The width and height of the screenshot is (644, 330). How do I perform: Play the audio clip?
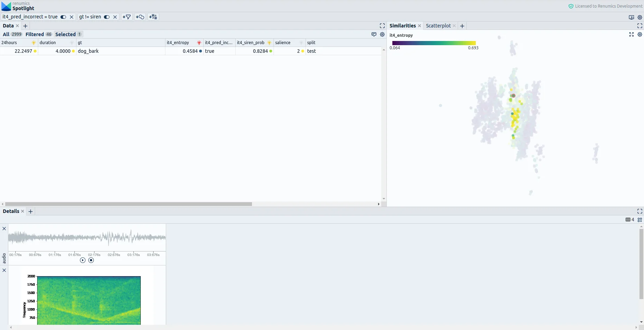tap(83, 260)
